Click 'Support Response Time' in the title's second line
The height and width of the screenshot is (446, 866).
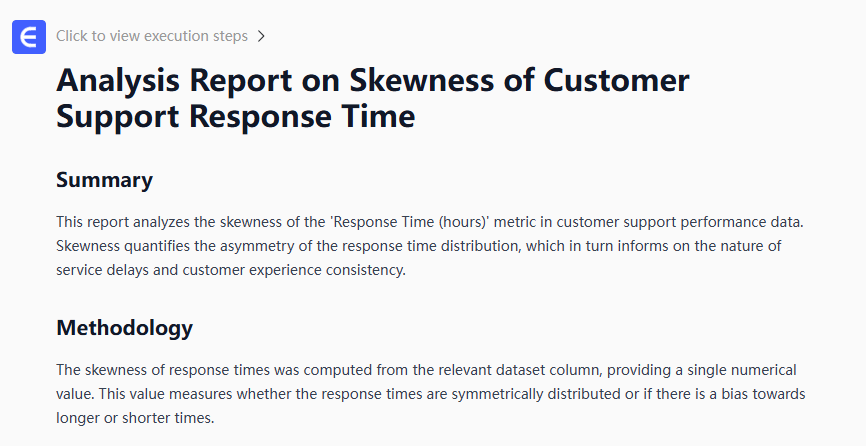click(235, 117)
